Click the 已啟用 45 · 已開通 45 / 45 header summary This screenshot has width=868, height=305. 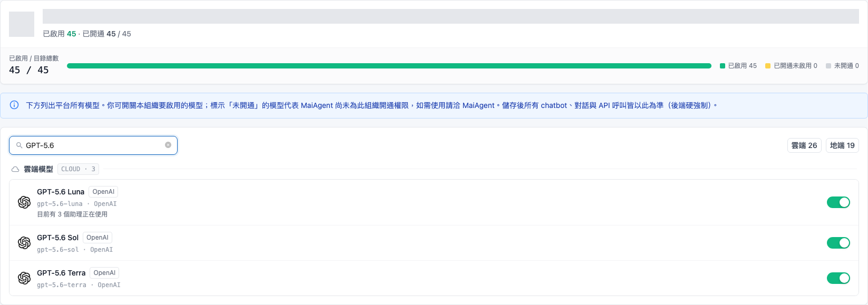tap(87, 34)
